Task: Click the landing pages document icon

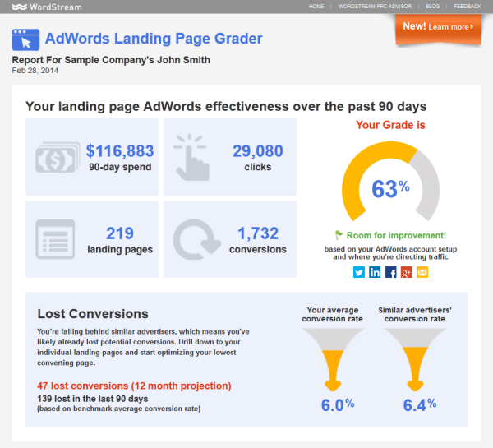Action: pyautogui.click(x=55, y=239)
